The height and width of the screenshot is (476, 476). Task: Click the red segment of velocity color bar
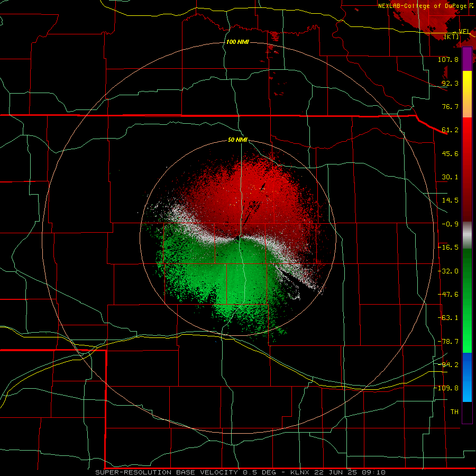click(467, 169)
